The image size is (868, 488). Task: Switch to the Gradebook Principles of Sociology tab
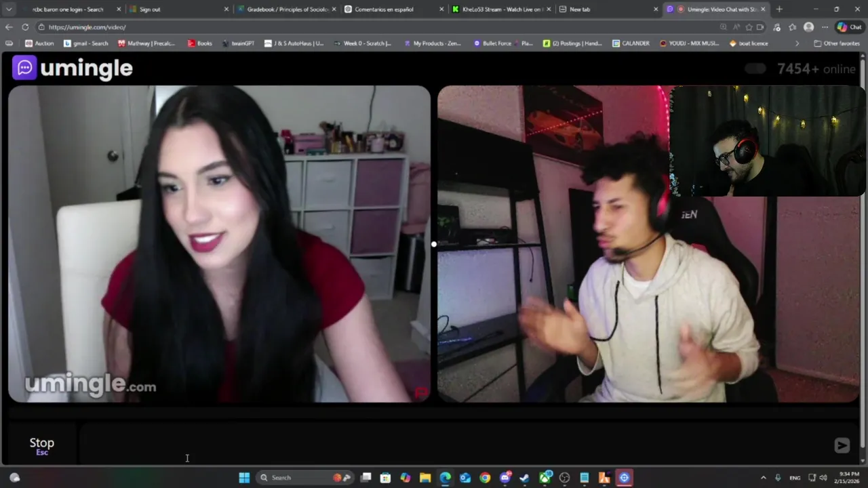[288, 9]
